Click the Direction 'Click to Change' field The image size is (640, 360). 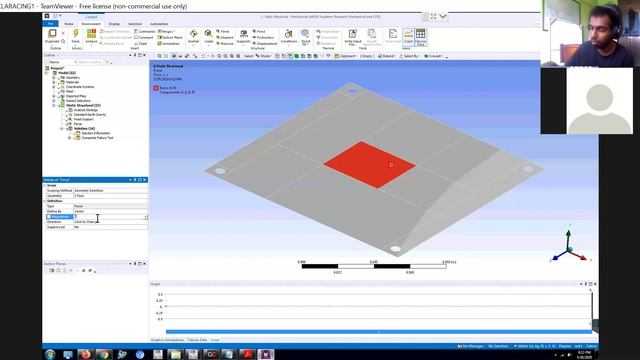pos(110,222)
